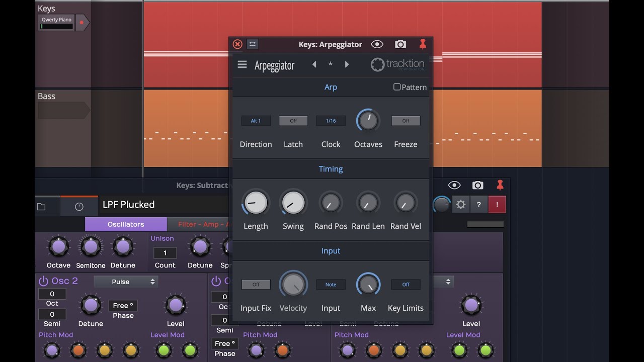644x362 pixels.
Task: Toggle the Freeze Off button
Action: [406, 121]
